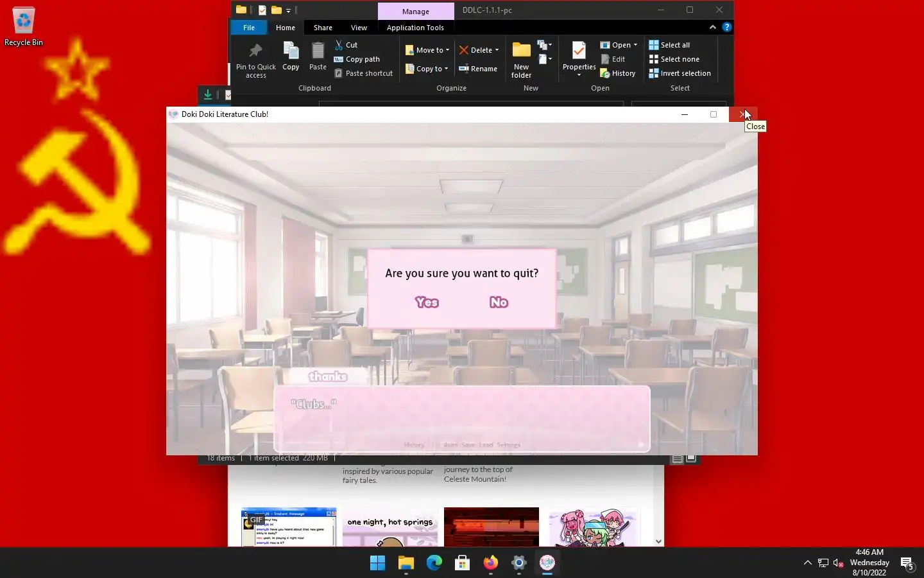Switch to the Home ribbon tab

[x=286, y=28]
